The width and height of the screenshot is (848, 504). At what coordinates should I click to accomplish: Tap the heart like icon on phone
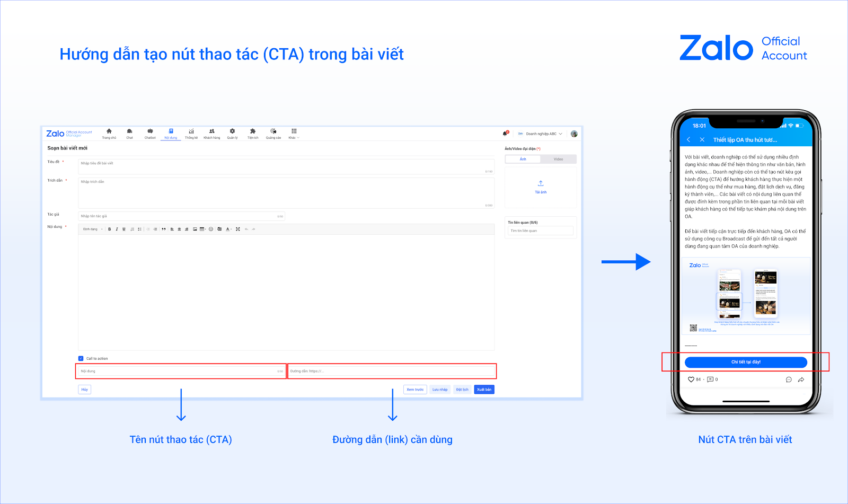tap(691, 379)
